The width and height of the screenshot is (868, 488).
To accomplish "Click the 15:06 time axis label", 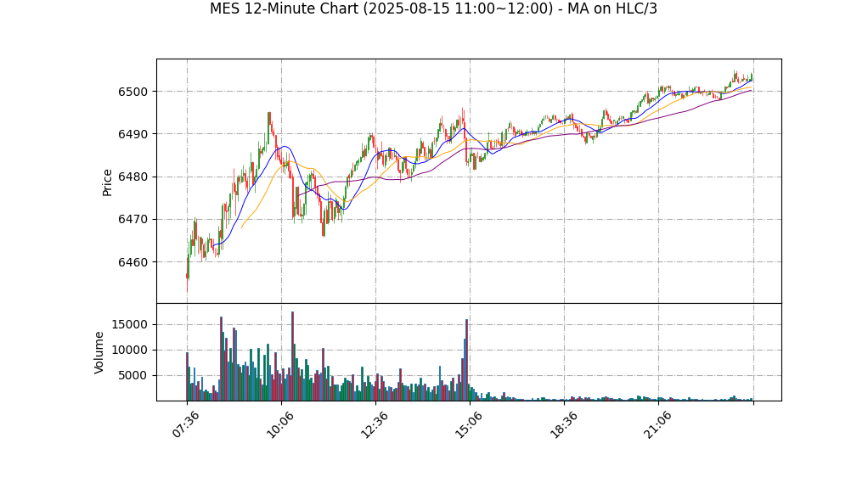I will pos(469,424).
